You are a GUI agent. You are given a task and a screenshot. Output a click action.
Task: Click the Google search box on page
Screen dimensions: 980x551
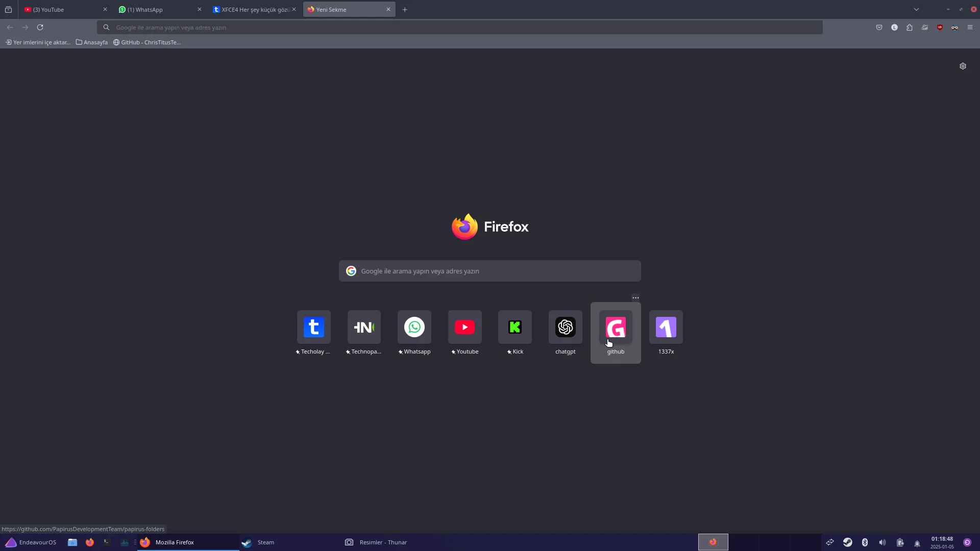coord(490,271)
